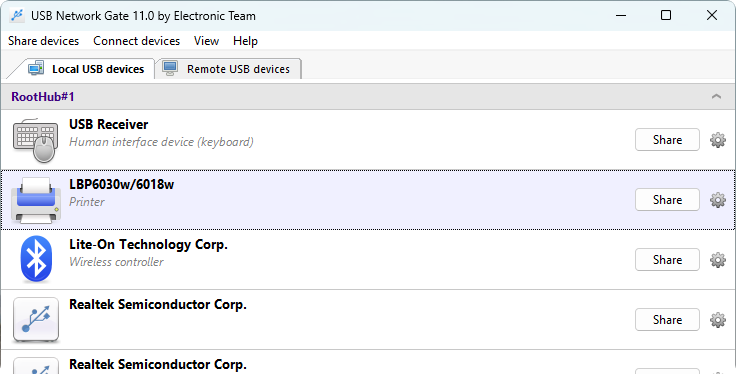
Task: Click the USB Network Gate app icon in title bar
Action: click(17, 15)
